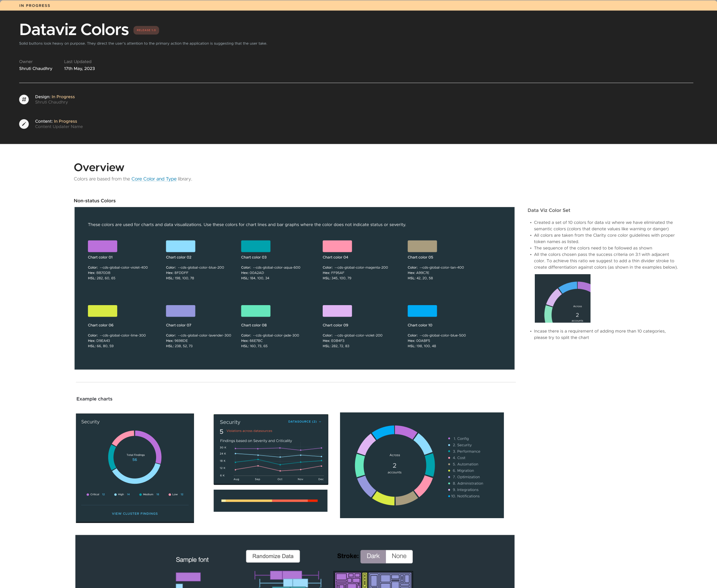Click the Low legend dot
Screen dimensions: 717x588
170,495
